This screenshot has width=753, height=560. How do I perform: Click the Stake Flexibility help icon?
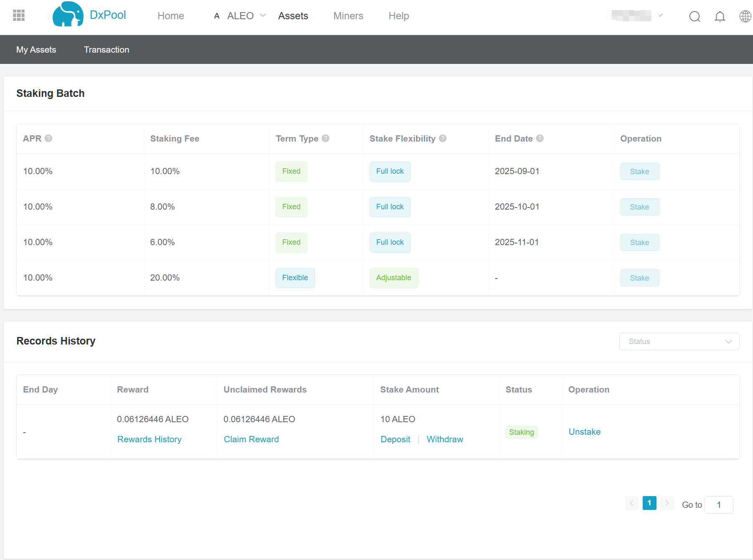coord(443,138)
